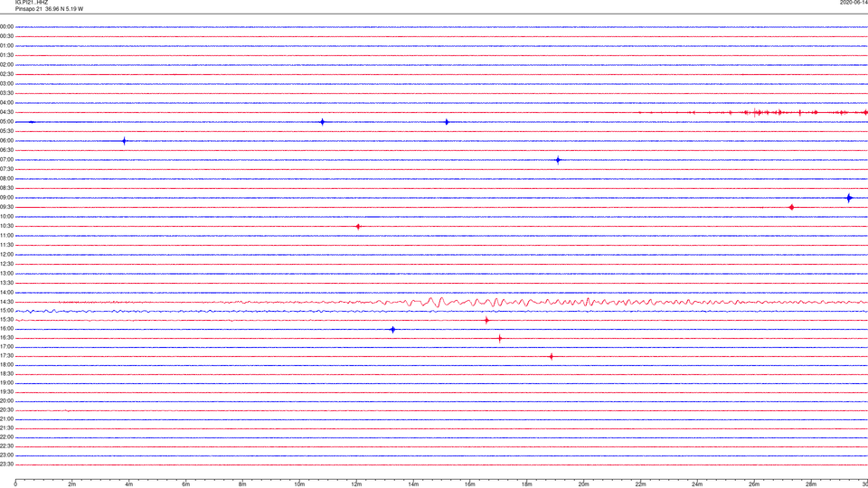Select the blue spike on the 16:00 trace
The image size is (868, 488).
pyautogui.click(x=393, y=330)
